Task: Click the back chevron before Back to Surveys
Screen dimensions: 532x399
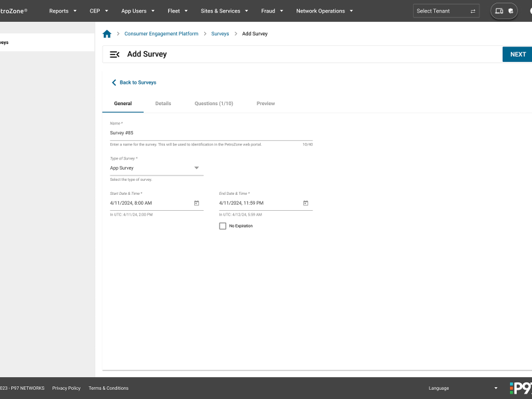Action: click(x=114, y=82)
